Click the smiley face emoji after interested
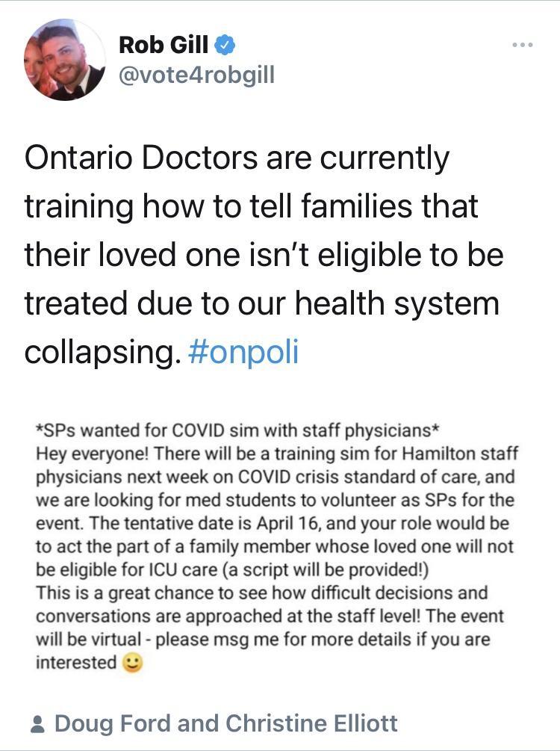This screenshot has width=560, height=751. coord(132,663)
